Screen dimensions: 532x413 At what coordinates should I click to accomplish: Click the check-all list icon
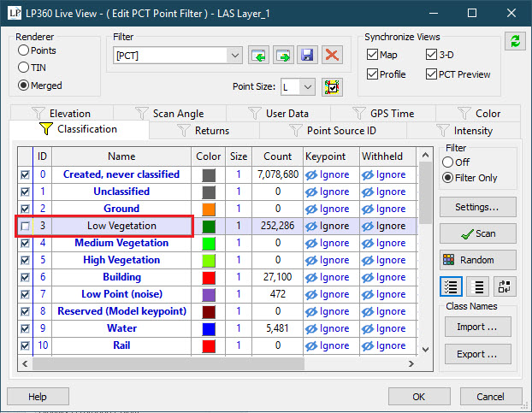451,286
